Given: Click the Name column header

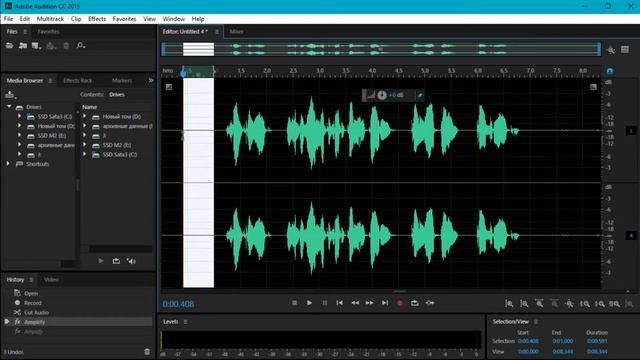Looking at the screenshot, I should [x=90, y=107].
